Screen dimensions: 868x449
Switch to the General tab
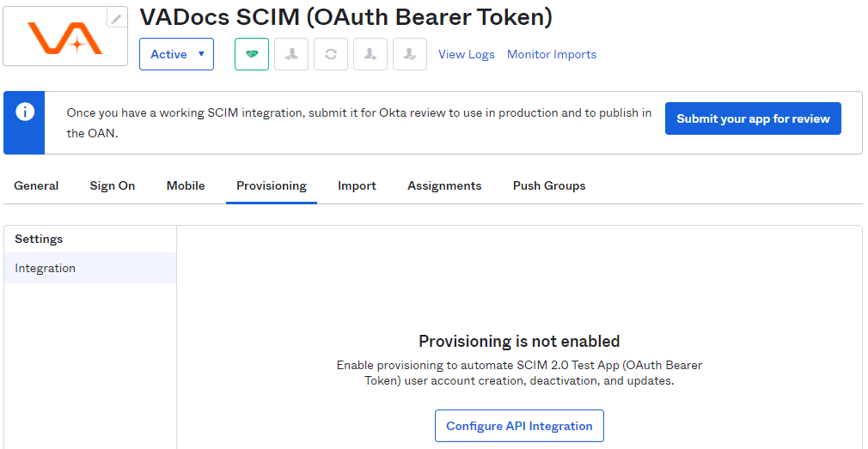[x=36, y=185]
